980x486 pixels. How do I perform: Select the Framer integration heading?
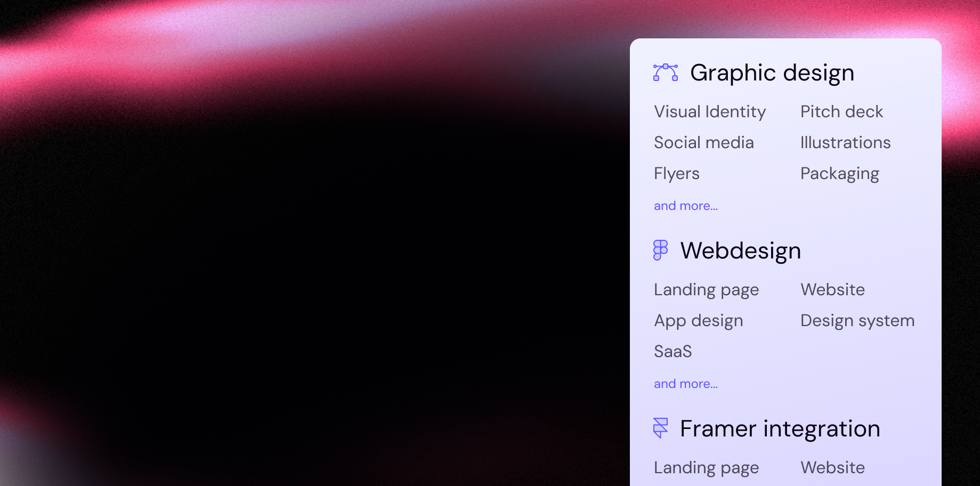(780, 428)
